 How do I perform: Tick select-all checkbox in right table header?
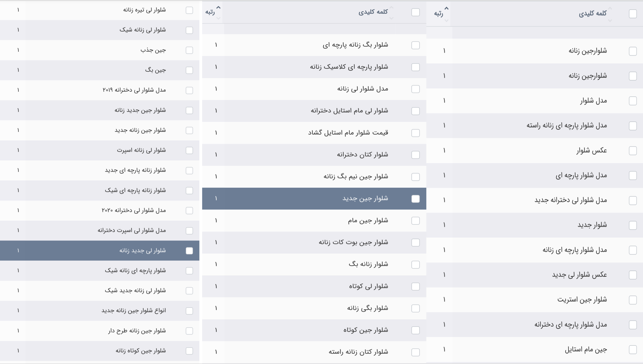click(633, 14)
